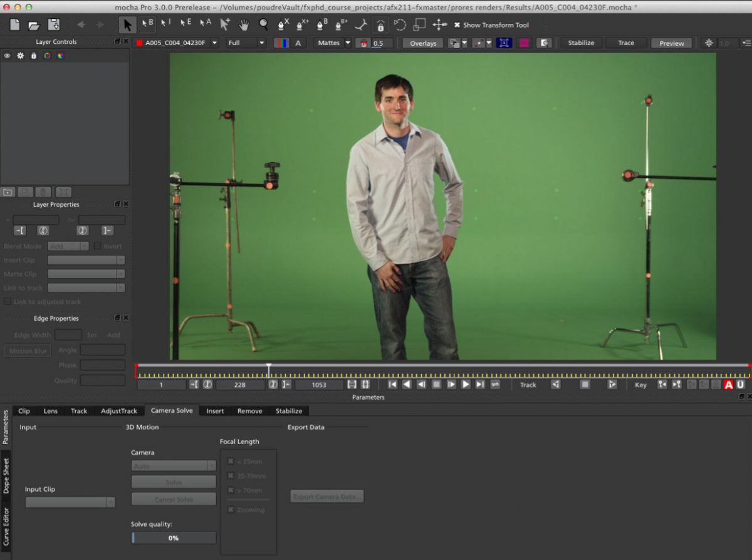This screenshot has height=560, width=752.
Task: Select the main arrow pointer tool
Action: coord(127,25)
